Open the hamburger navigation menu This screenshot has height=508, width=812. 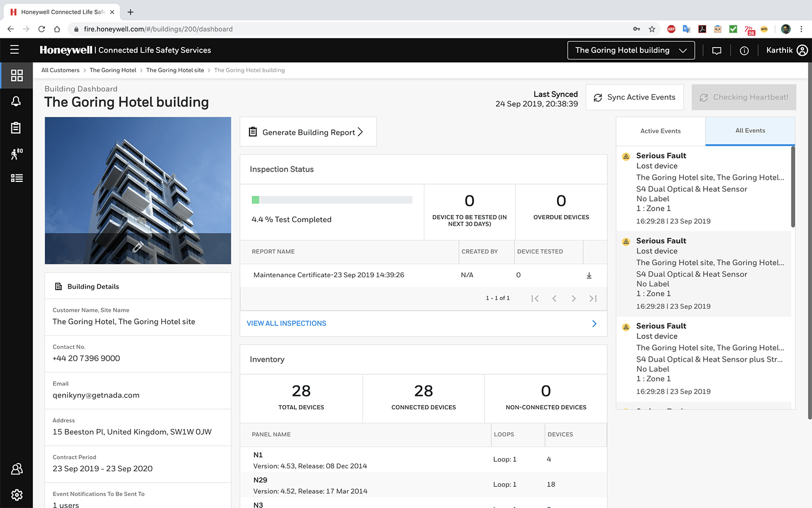(x=15, y=50)
